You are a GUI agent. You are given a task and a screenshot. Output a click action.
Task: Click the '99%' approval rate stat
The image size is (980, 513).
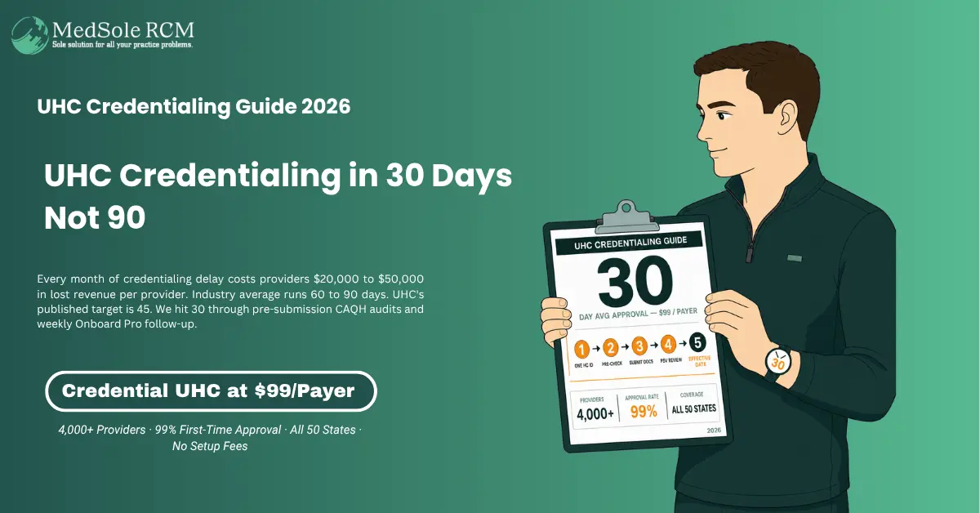pos(644,412)
